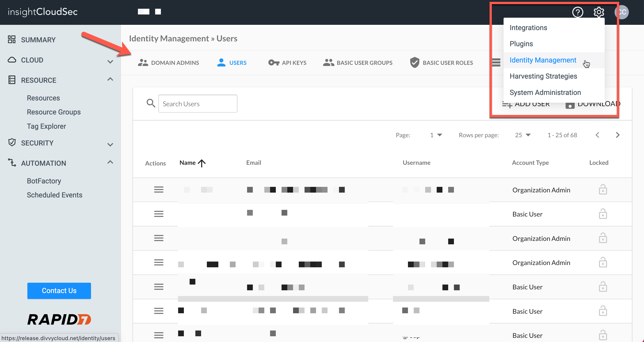
Task: Open the Rows per page dropdown
Action: click(522, 135)
